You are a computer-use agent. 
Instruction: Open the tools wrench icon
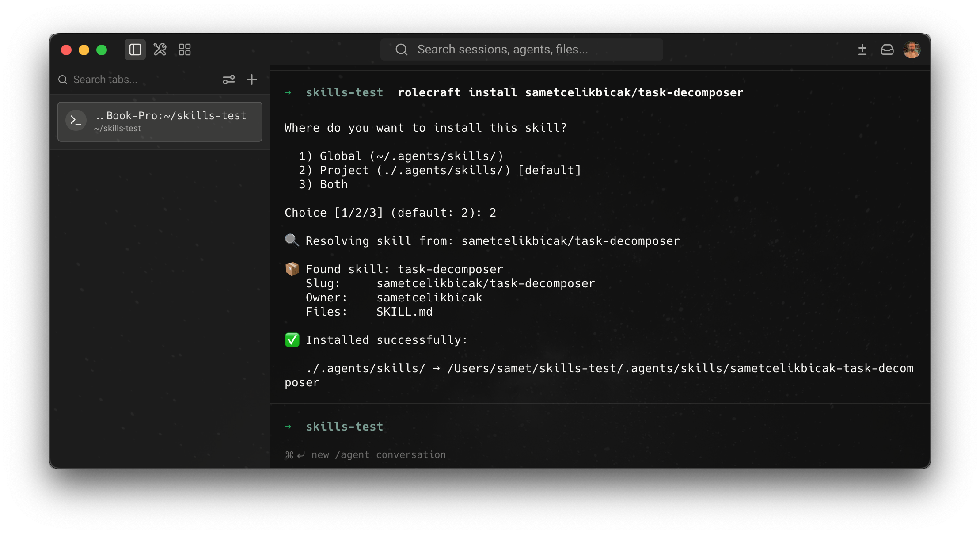pos(160,50)
